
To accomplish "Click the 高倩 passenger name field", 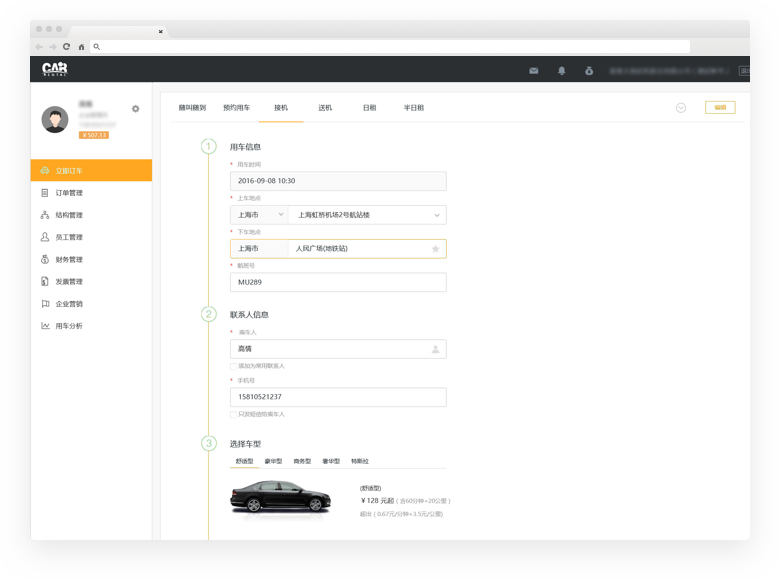I will 338,349.
